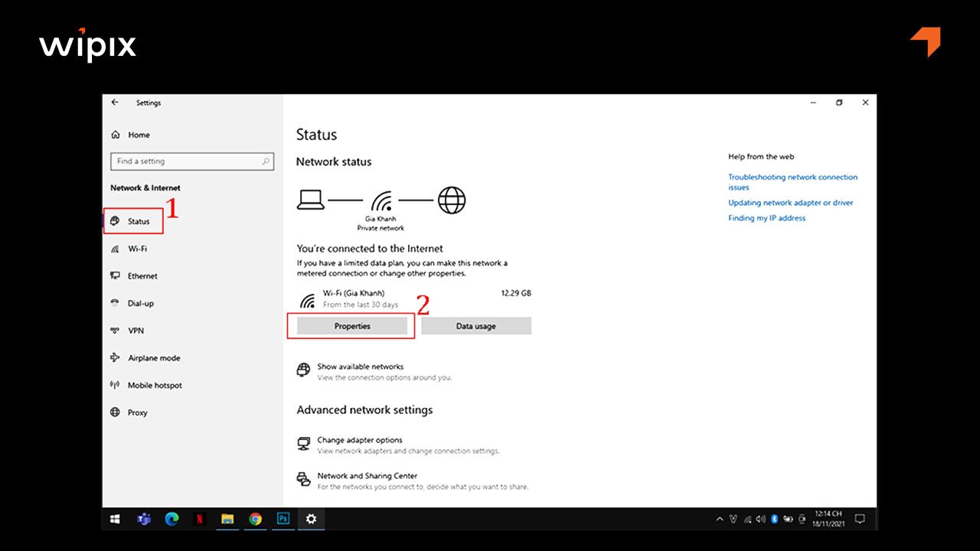The image size is (980, 551).
Task: Open Mobile hotspot settings
Action: coord(116,385)
